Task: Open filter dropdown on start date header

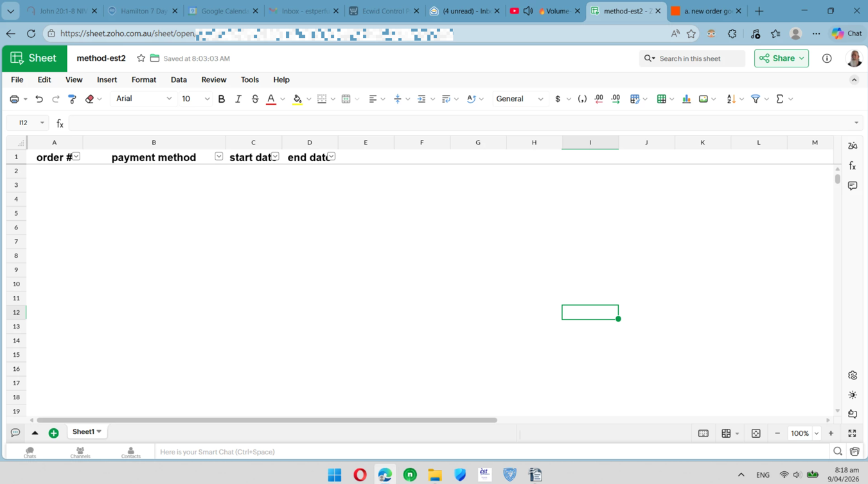Action: click(x=275, y=157)
